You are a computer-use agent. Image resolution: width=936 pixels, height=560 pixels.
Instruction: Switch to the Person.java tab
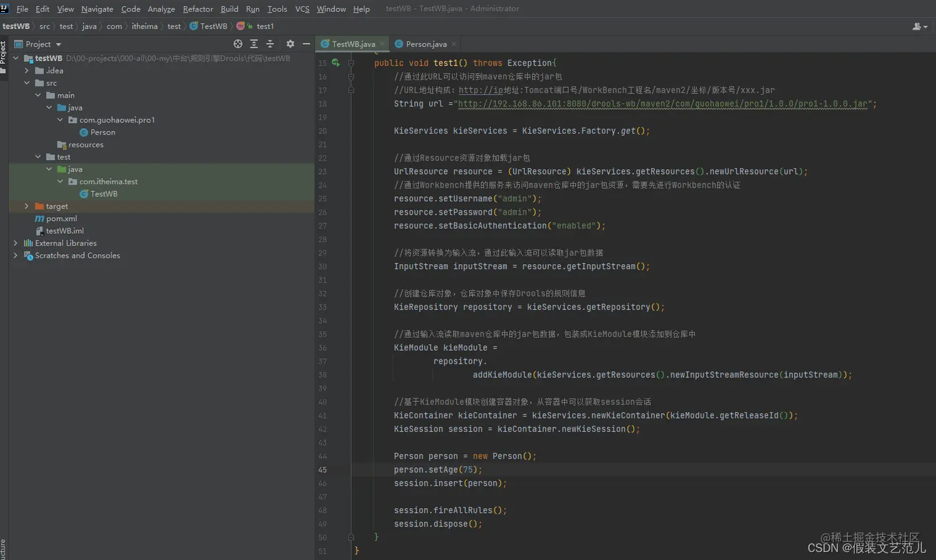426,44
